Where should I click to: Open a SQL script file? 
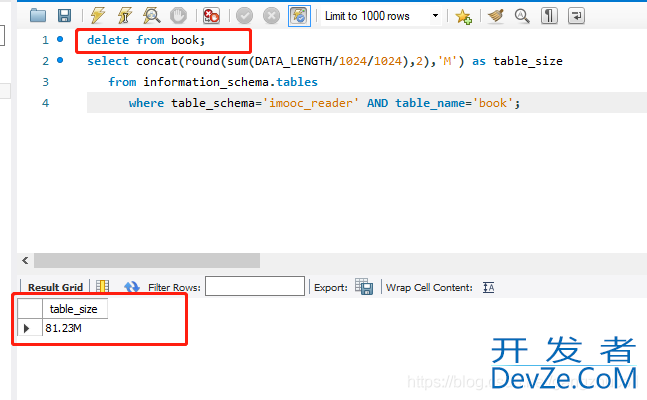pos(39,16)
